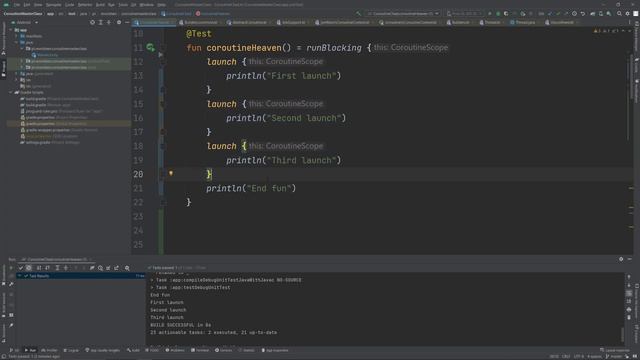Open Search Everywhere magnifier icon

[619, 13]
